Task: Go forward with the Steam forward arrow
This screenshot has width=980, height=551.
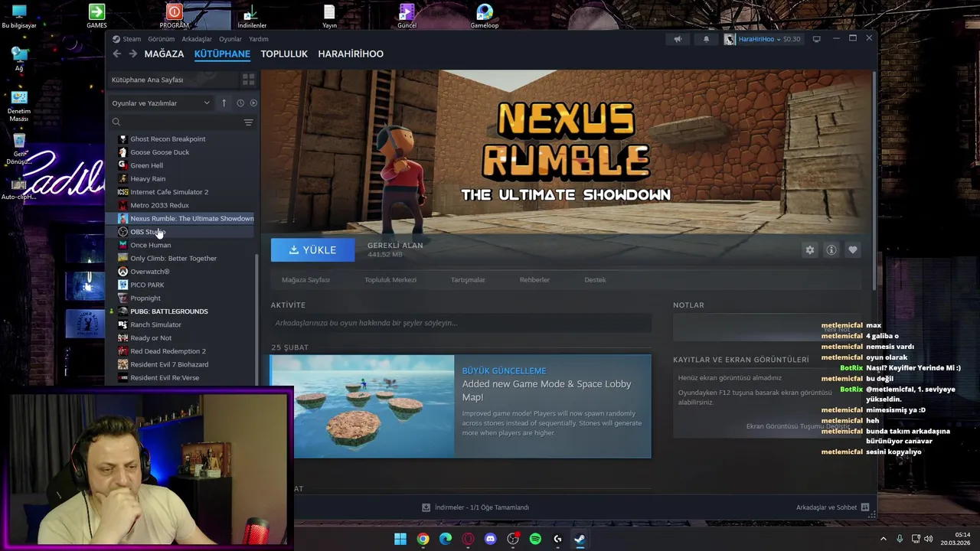Action: point(132,54)
